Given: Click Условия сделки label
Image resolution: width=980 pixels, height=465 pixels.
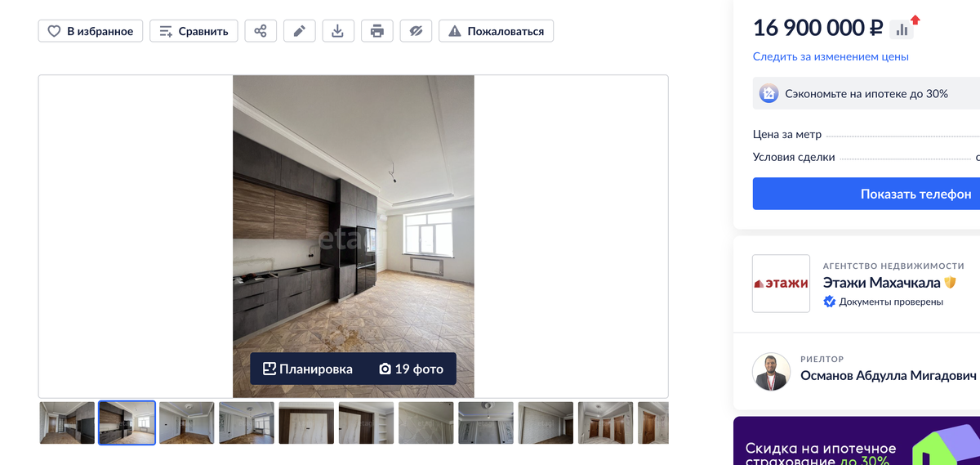Looking at the screenshot, I should (x=794, y=157).
